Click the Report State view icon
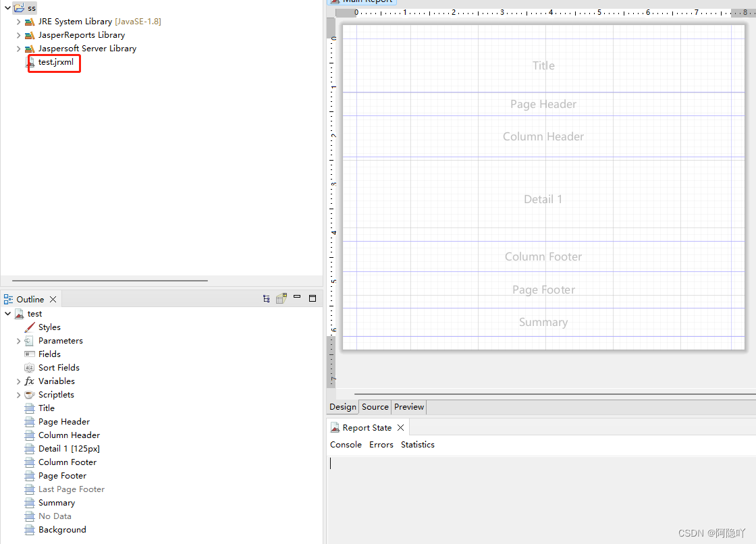This screenshot has width=756, height=544. click(335, 428)
